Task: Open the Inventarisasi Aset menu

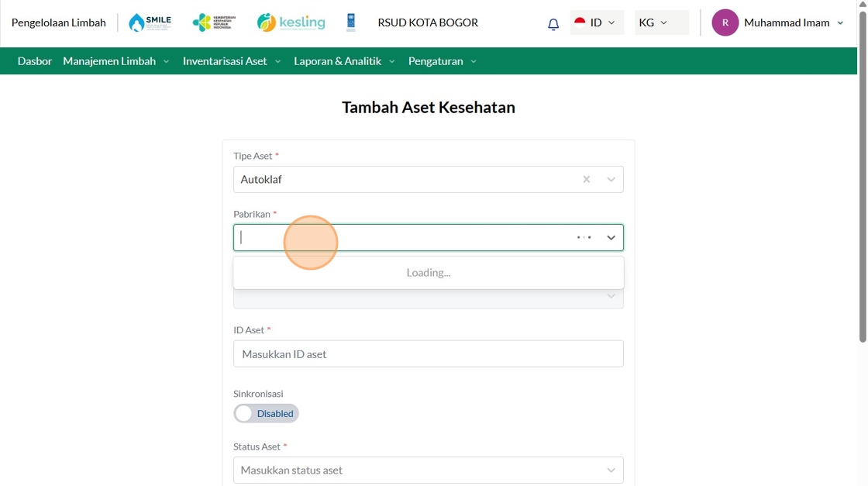Action: pyautogui.click(x=231, y=60)
